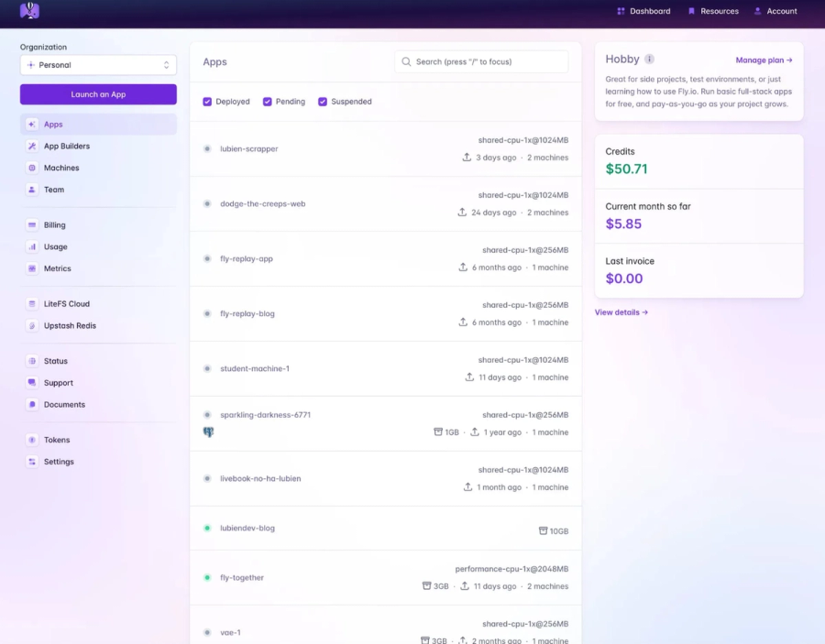Focus the app search field
The width and height of the screenshot is (825, 644).
pyautogui.click(x=481, y=61)
